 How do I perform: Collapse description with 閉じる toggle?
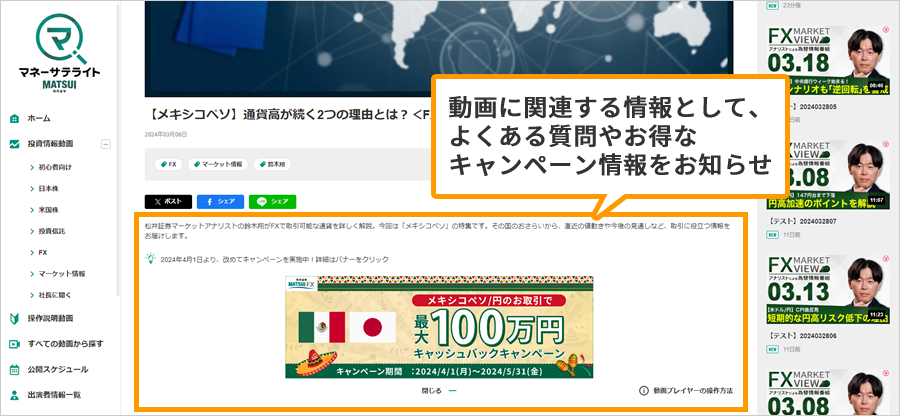(x=439, y=391)
